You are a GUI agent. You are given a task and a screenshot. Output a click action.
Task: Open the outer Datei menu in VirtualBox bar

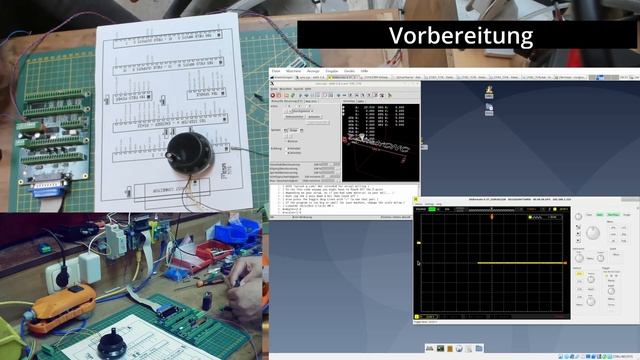tap(276, 71)
